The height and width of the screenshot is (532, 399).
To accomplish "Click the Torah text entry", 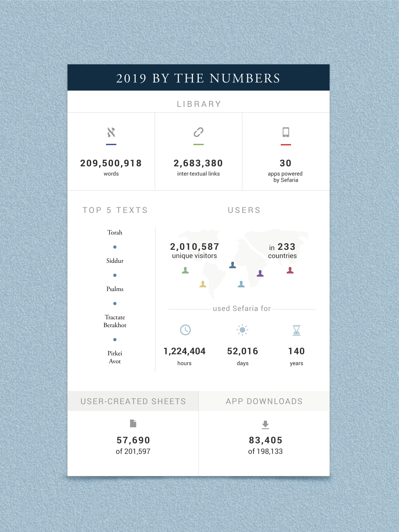I will tap(115, 233).
